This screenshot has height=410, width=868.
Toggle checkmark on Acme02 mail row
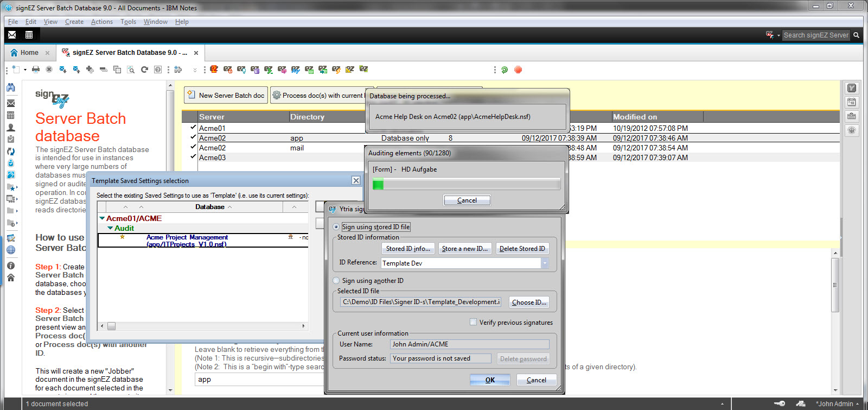click(193, 147)
